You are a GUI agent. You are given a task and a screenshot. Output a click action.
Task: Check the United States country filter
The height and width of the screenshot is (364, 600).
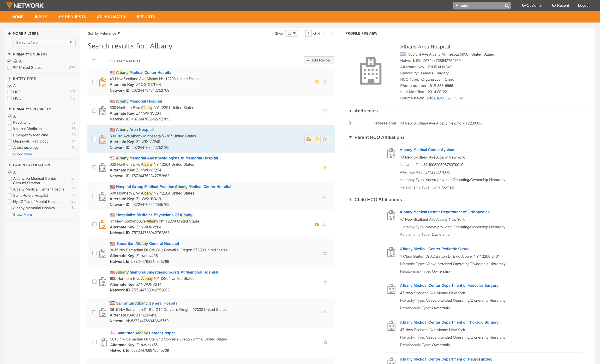(x=10, y=68)
